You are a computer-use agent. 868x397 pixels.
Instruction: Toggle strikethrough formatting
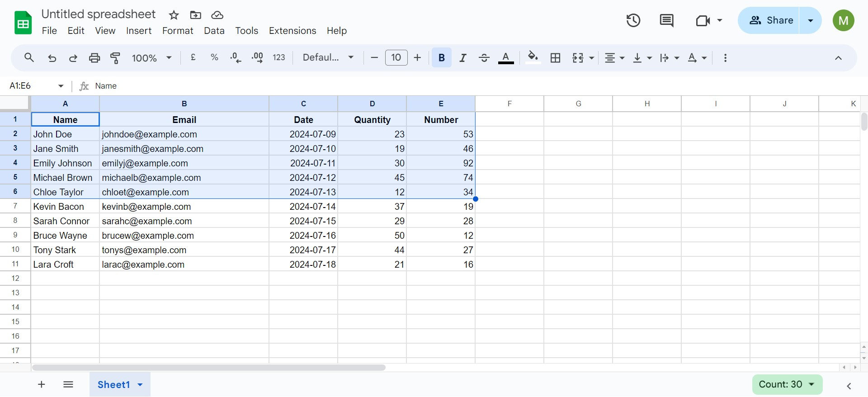484,58
